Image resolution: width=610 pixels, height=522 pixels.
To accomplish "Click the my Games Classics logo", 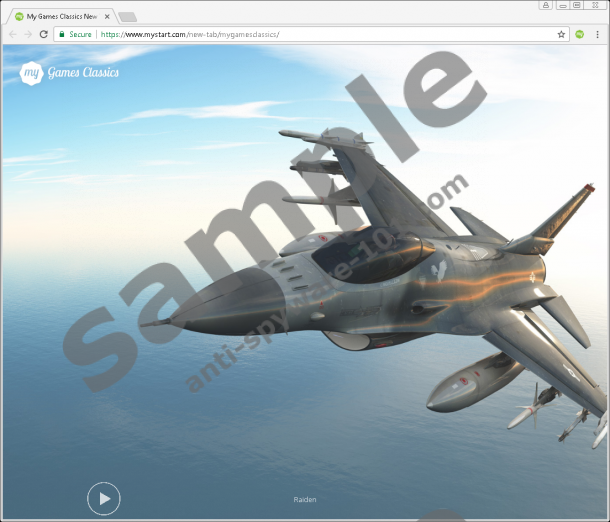I will point(69,73).
